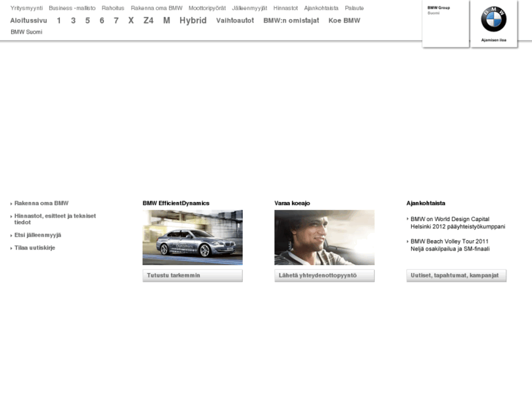
Task: Click the Ajankohtaista section heading
Action: click(426, 203)
